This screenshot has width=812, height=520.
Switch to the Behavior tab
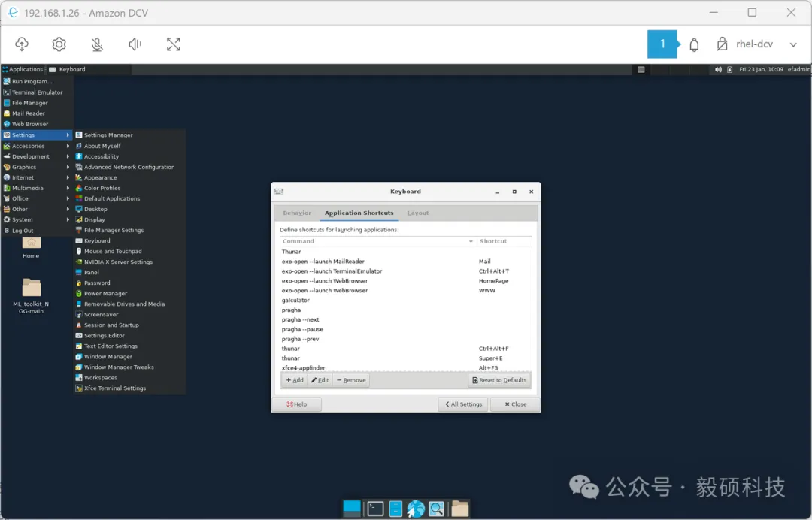pos(297,213)
